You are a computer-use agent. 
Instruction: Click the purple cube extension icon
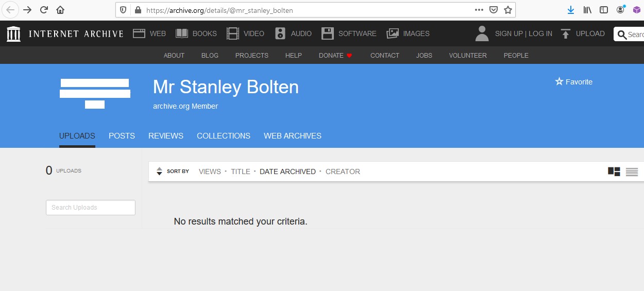[637, 10]
